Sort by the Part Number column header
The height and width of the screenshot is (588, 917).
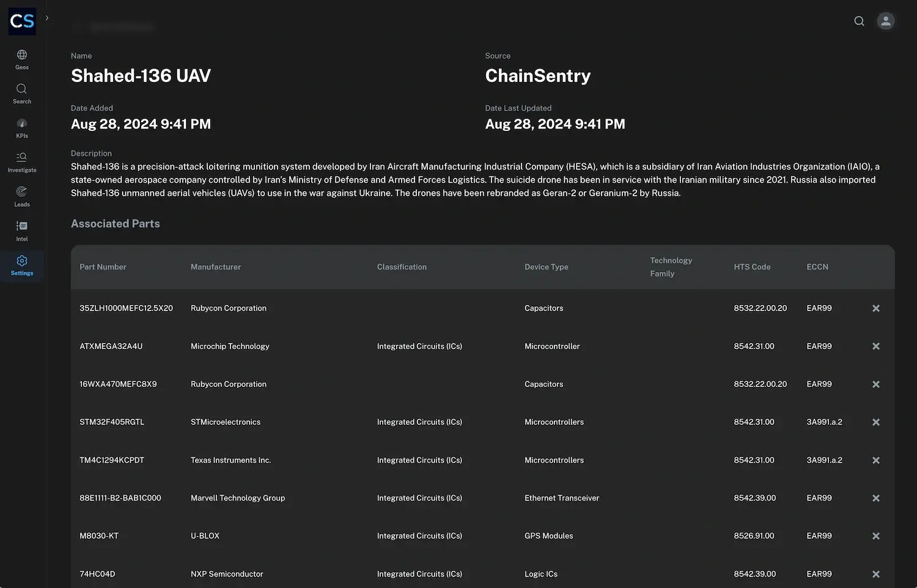[103, 267]
